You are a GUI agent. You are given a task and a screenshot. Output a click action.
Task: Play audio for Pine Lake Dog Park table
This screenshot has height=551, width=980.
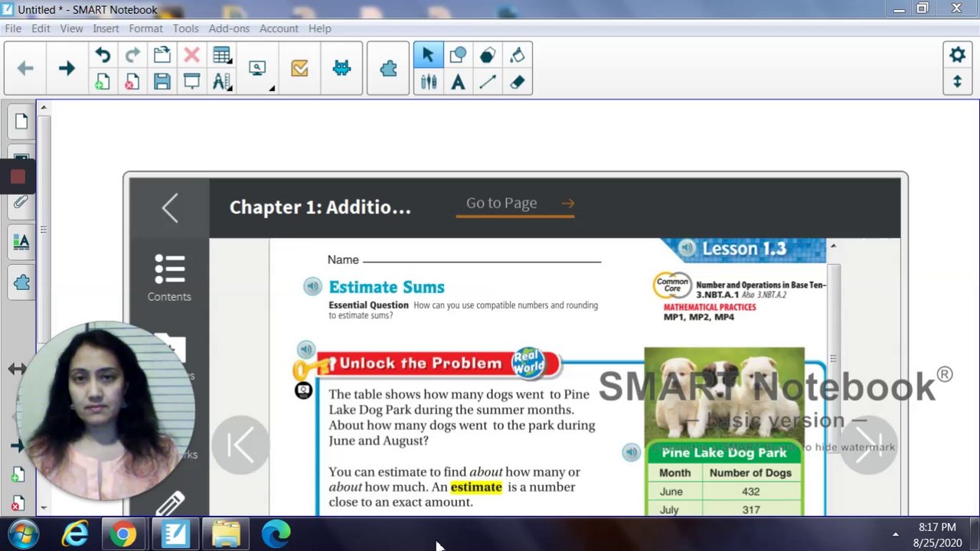pyautogui.click(x=631, y=452)
